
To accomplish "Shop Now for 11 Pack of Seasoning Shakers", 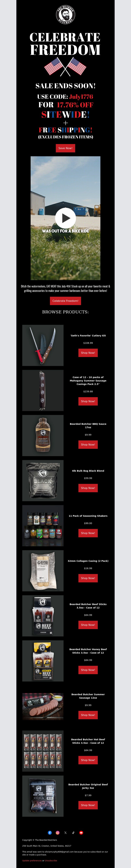I will (88, 533).
